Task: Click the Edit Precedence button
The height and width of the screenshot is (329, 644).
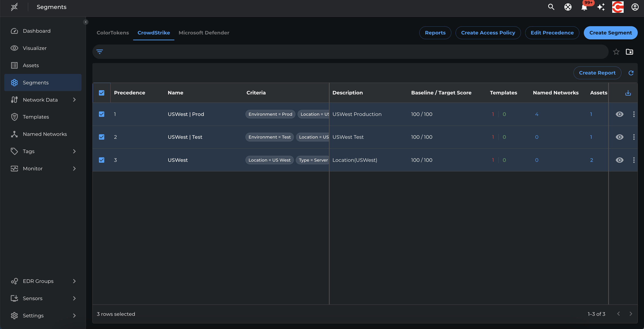Action: coord(552,33)
